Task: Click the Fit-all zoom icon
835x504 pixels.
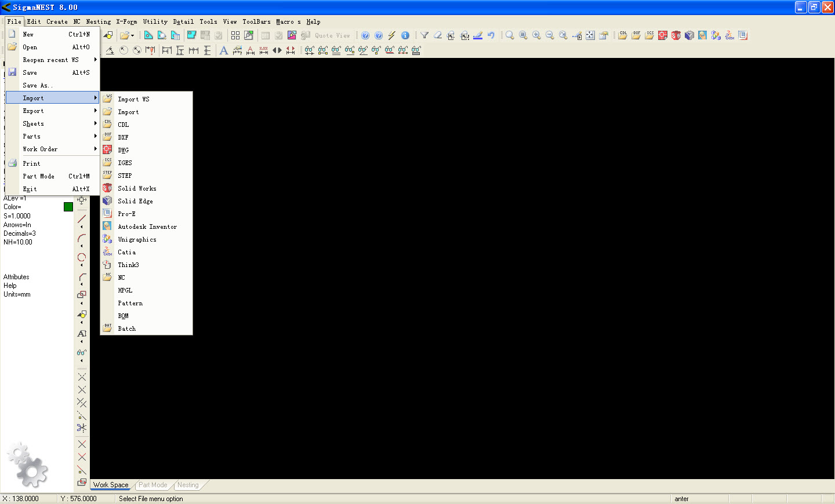Action: [590, 35]
